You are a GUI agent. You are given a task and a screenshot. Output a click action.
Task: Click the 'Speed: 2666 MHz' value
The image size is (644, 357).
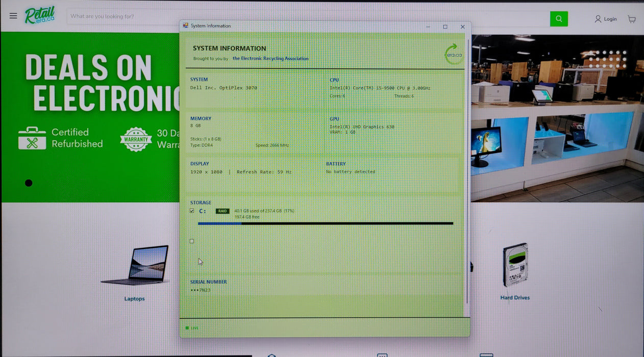272,145
